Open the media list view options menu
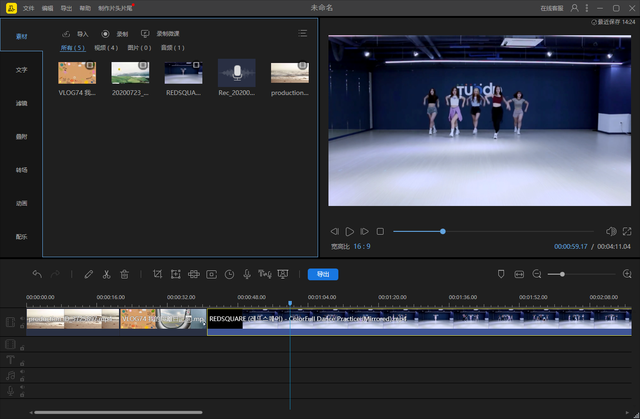Screen dimensions: 640x419 click(303, 33)
